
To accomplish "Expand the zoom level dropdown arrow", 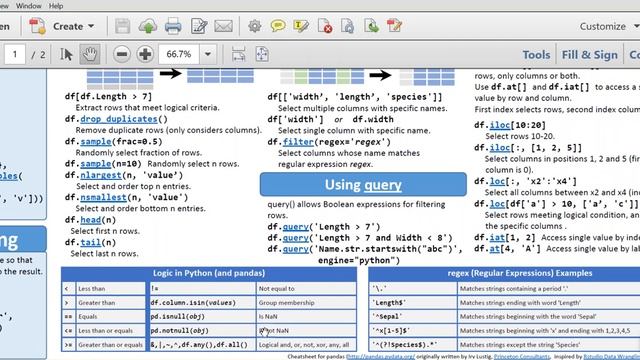I will (x=208, y=54).
